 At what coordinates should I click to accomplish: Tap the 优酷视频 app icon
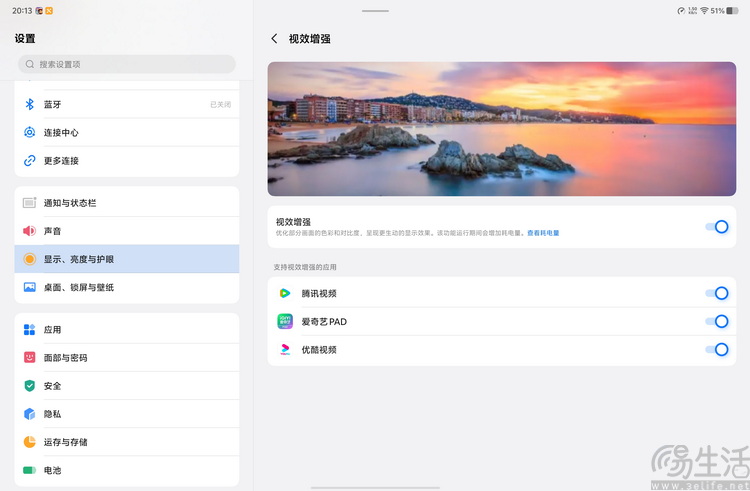[285, 349]
